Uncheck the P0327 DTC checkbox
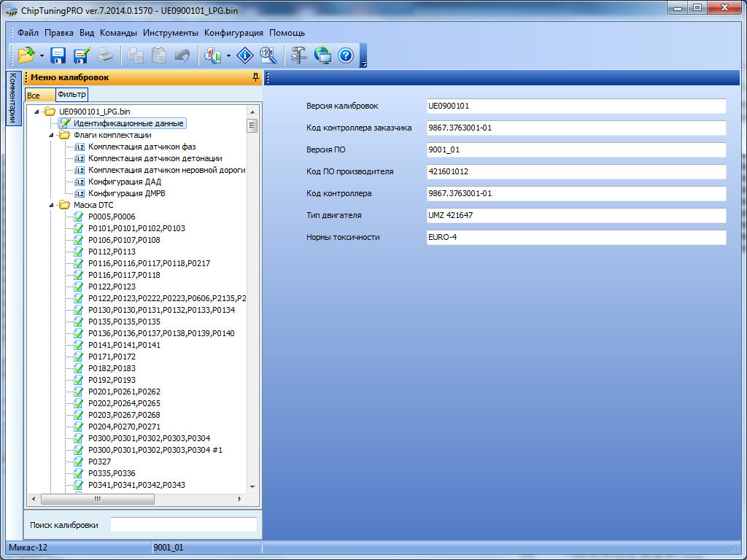The width and height of the screenshot is (747, 560). (x=80, y=462)
